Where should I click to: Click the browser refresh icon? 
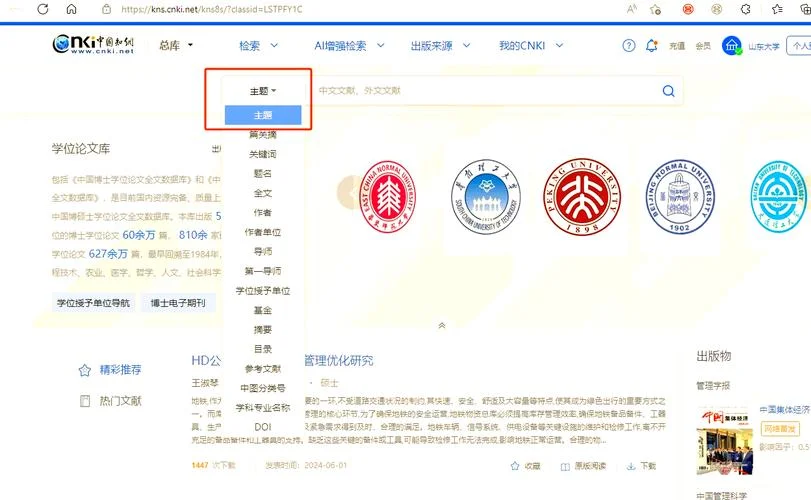[43, 9]
